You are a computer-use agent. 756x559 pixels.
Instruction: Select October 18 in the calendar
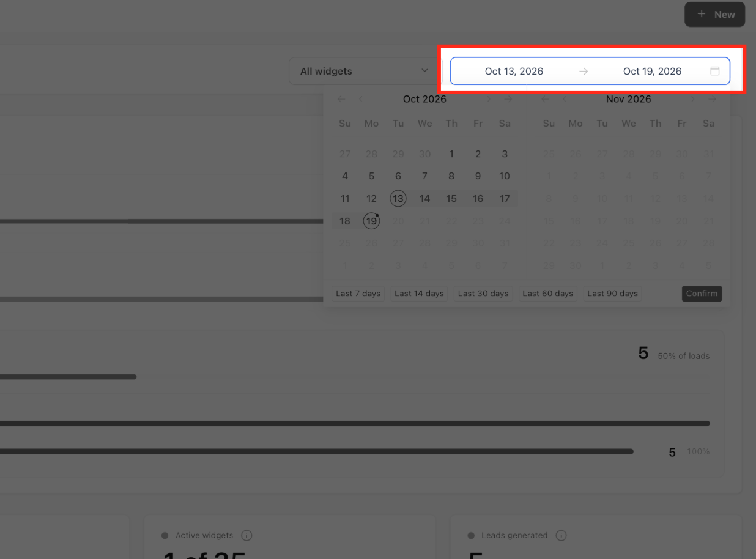pos(345,221)
